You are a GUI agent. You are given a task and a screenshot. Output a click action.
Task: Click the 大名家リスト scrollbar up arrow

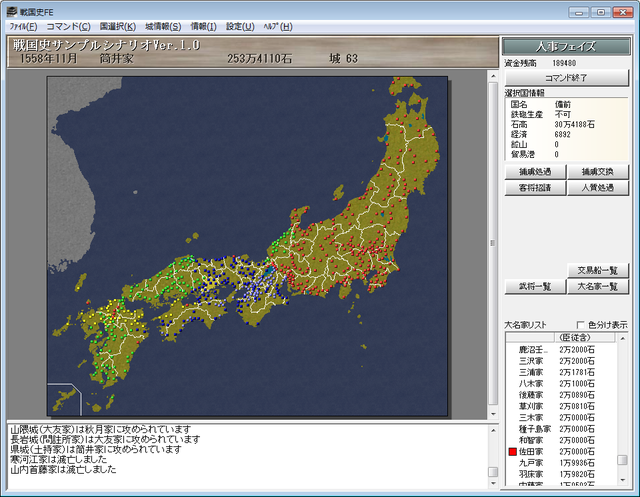[622, 338]
